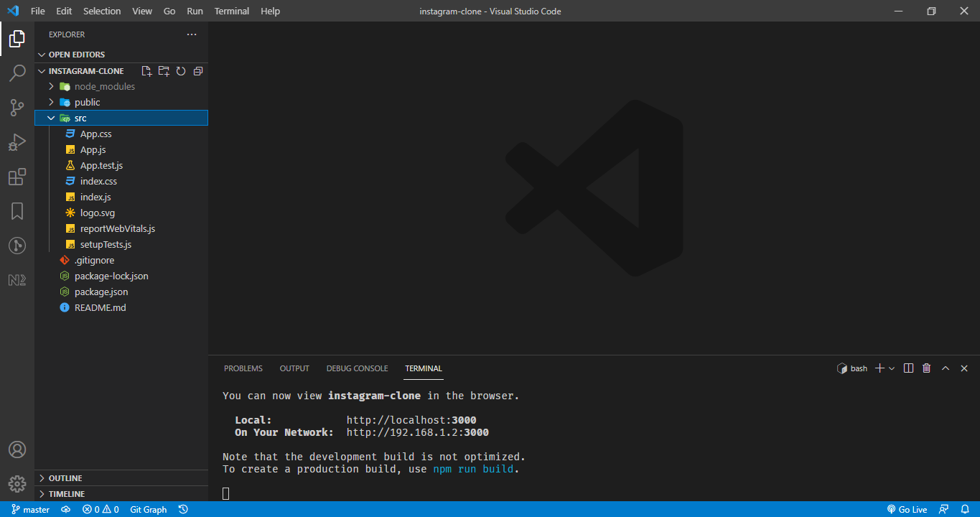Collapse all folders in Explorer

coord(198,71)
